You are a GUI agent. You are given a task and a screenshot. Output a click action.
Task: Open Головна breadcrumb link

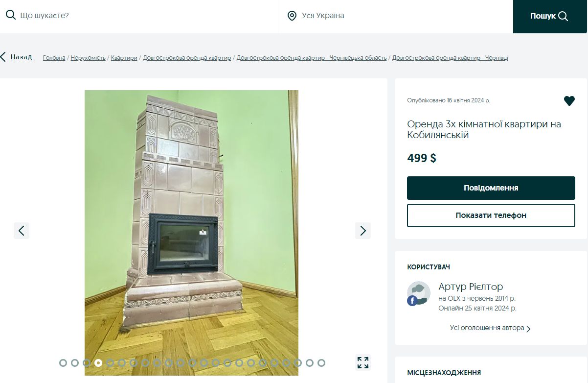(54, 58)
